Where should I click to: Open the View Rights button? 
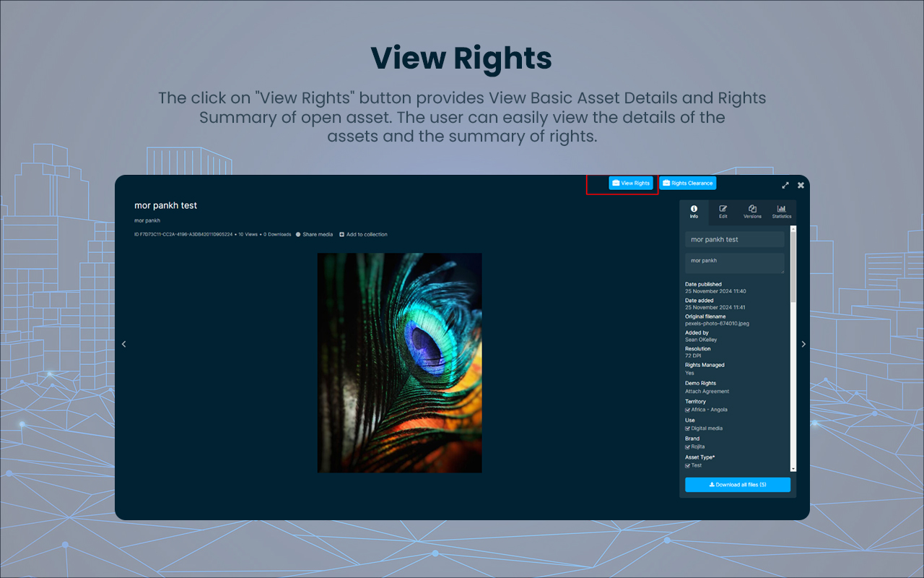(631, 184)
